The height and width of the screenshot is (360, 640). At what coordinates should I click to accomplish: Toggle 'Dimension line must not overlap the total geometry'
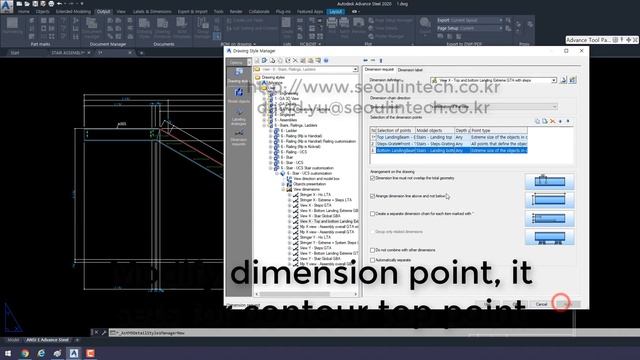(372, 178)
